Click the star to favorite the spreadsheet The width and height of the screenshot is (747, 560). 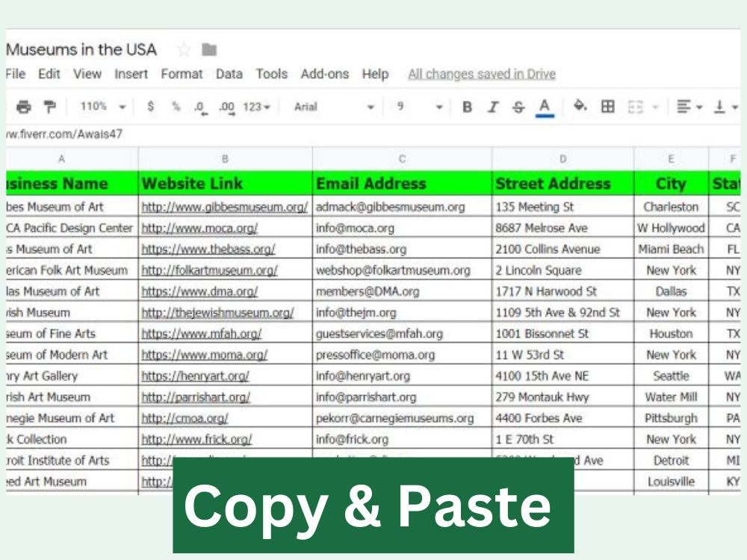point(183,49)
